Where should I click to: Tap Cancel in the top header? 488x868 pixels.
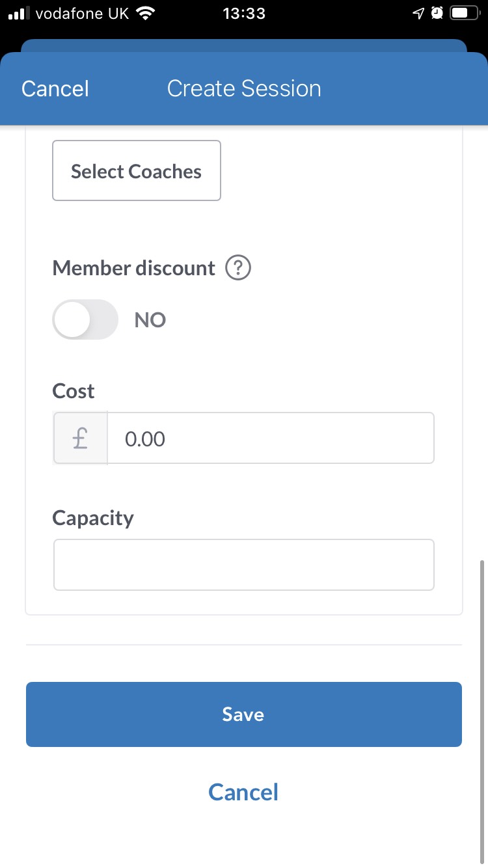pos(55,88)
